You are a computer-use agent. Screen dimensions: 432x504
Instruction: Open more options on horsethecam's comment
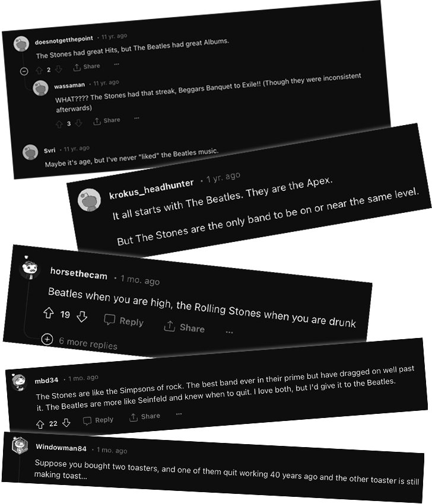229,332
